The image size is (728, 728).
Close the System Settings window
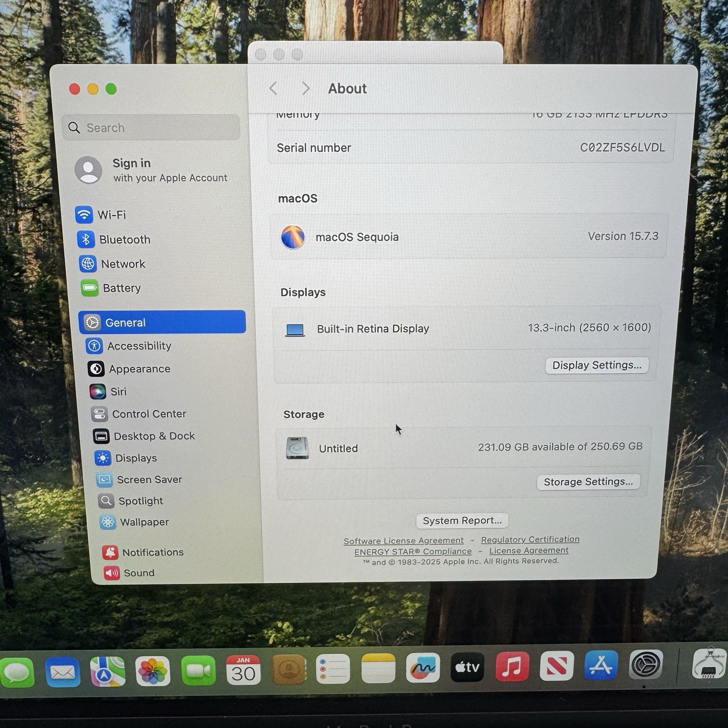(75, 89)
